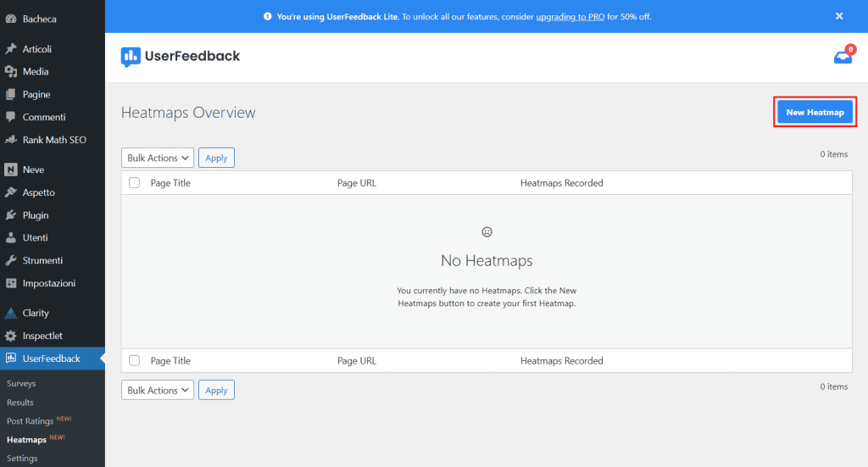This screenshot has width=868, height=467.
Task: Click the Commenti speech bubble icon
Action: click(10, 117)
